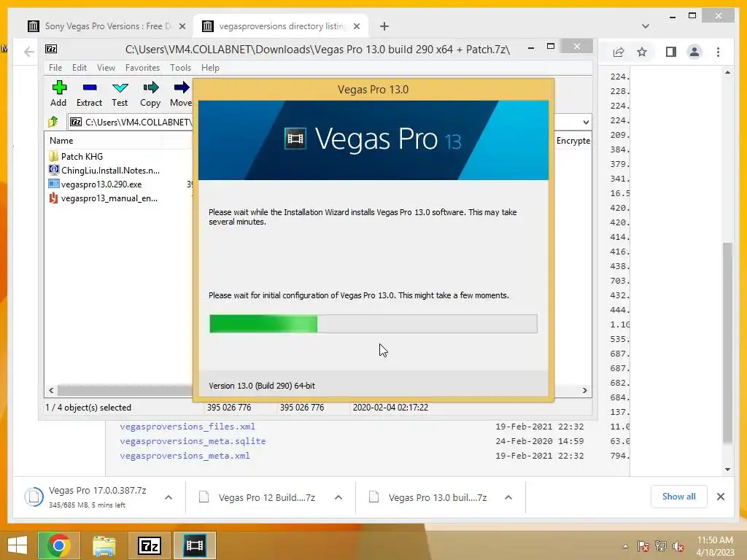
Task: Open the Edit menu in 7-Zip
Action: point(80,68)
